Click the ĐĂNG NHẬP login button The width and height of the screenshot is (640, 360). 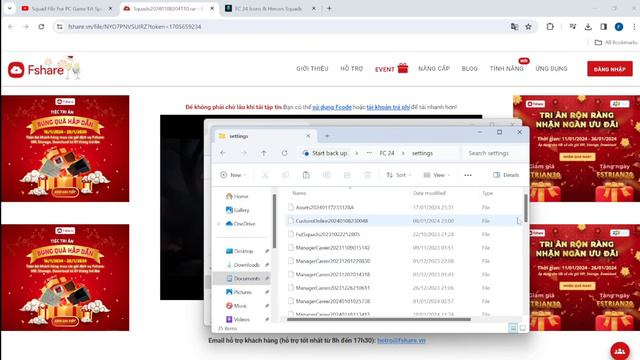coord(610,69)
